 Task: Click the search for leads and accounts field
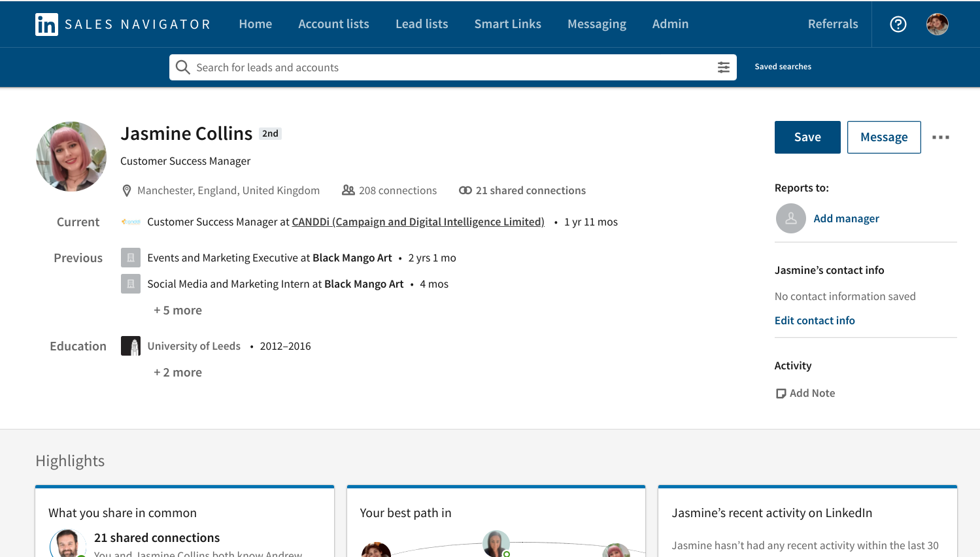pyautogui.click(x=453, y=67)
